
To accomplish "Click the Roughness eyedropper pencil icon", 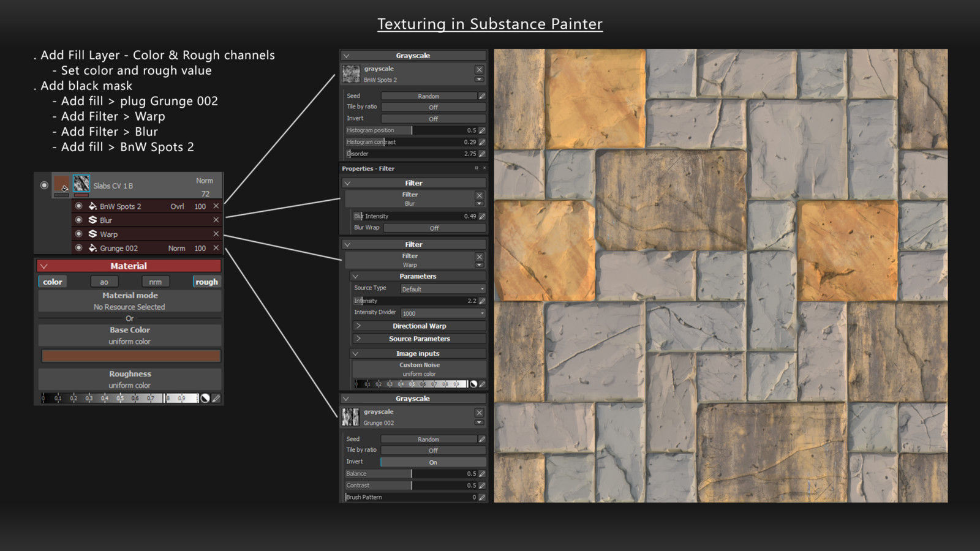I will 216,398.
